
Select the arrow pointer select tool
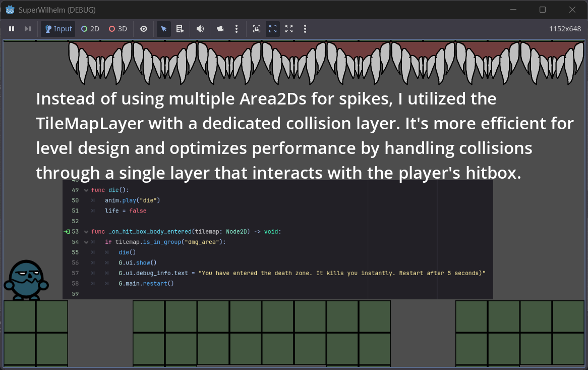[164, 29]
